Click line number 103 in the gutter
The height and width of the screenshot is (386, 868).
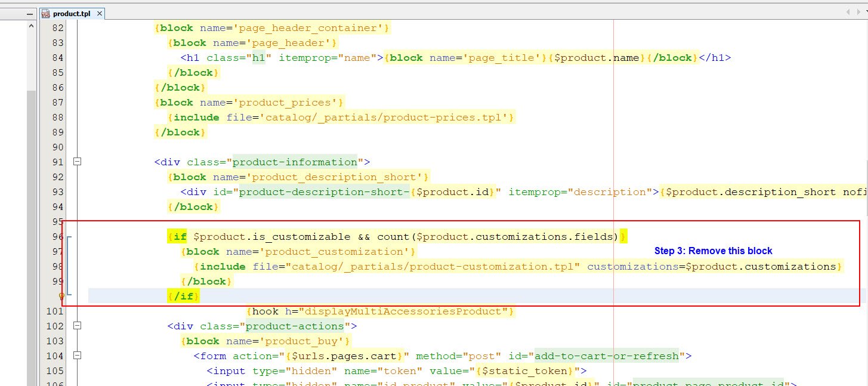[55, 341]
